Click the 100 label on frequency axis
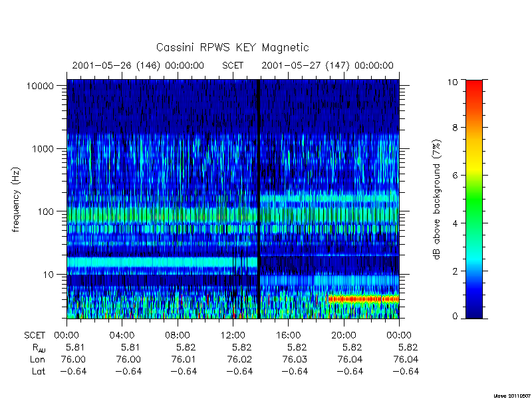Screen dimensions: 532x399 pos(46,211)
